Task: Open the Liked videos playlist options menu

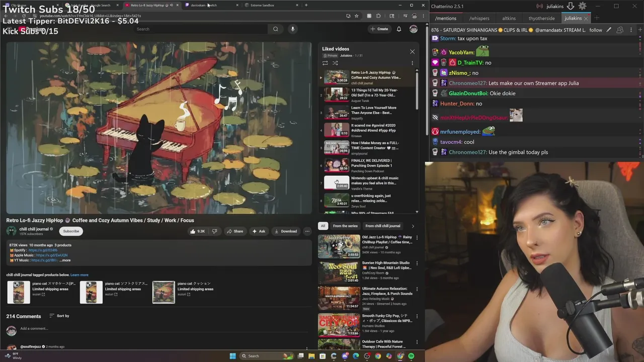Action: pos(412,63)
